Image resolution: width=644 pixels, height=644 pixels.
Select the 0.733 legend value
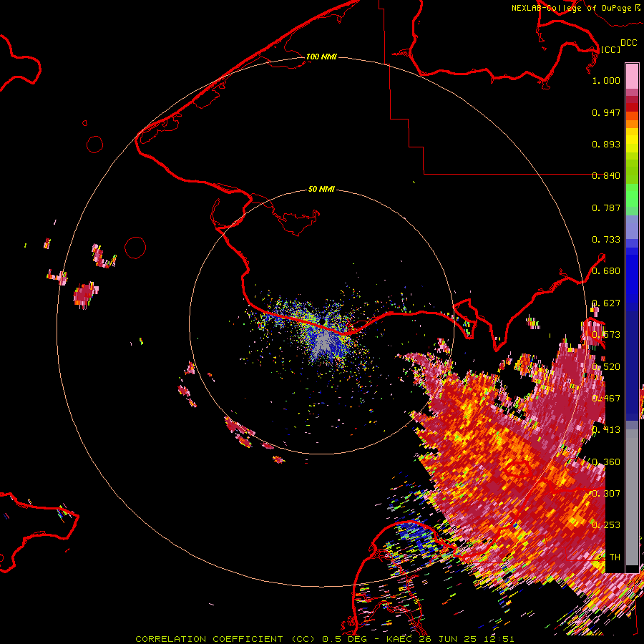606,240
